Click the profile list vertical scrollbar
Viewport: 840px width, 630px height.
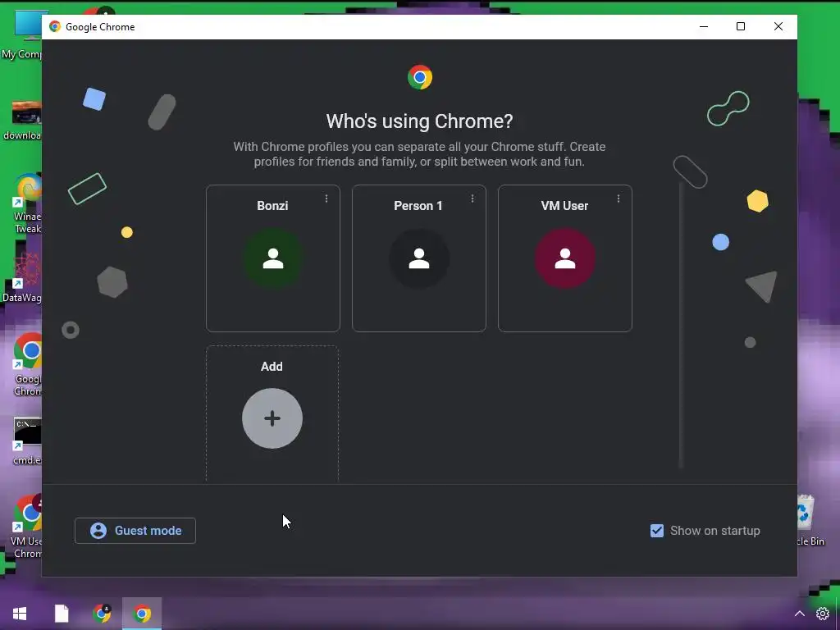pos(682,325)
